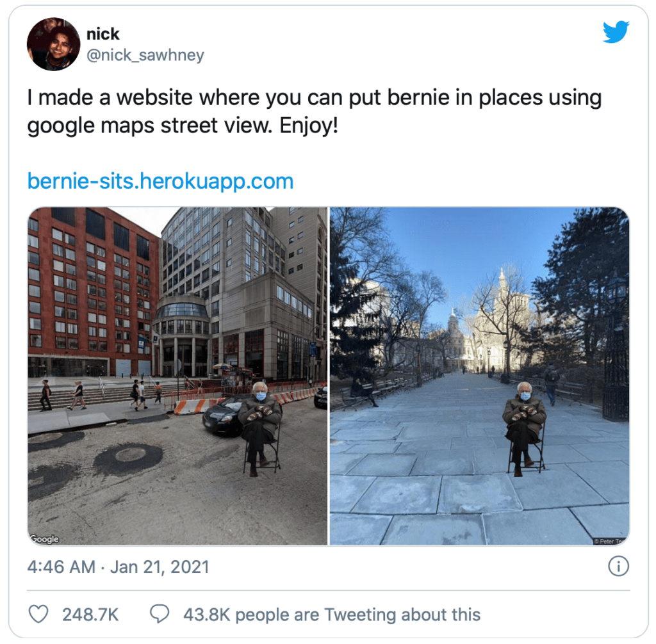Open the bernie-sits.herokuapp.com link
656x644 pixels.
coord(160,181)
